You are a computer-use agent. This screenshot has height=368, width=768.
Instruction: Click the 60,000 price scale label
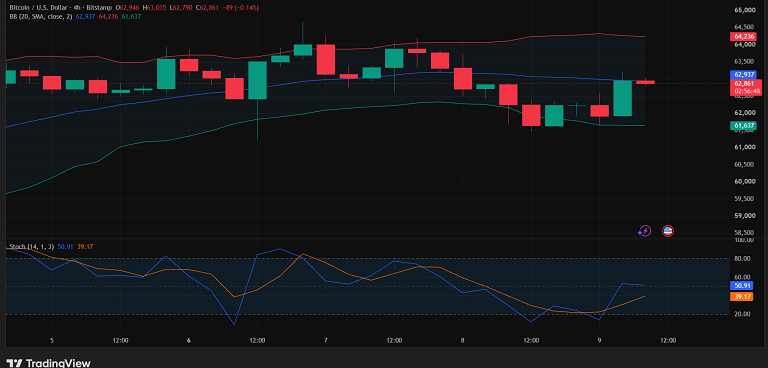(744, 181)
